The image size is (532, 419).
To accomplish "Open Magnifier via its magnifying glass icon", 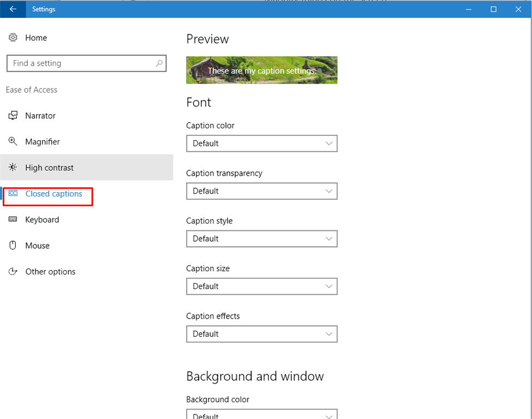I will [x=13, y=141].
